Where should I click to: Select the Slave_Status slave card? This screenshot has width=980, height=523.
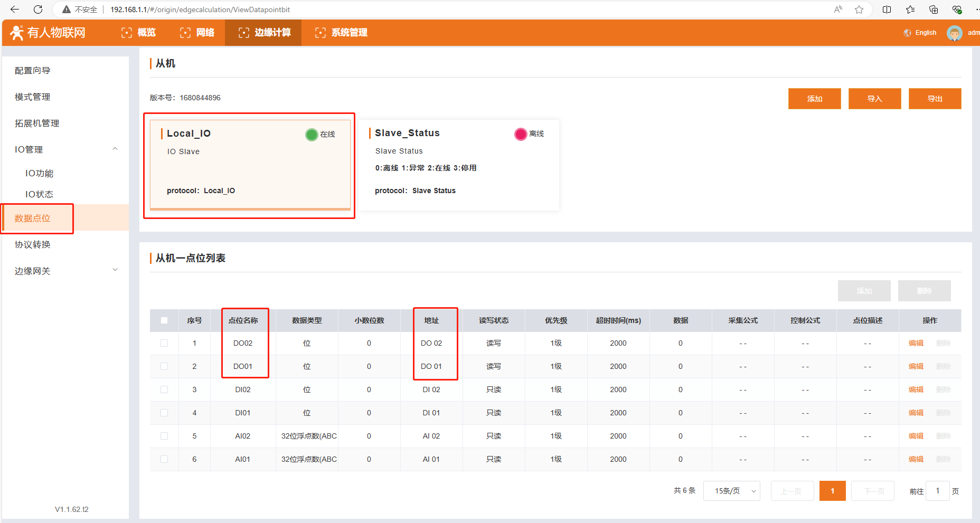pyautogui.click(x=459, y=165)
